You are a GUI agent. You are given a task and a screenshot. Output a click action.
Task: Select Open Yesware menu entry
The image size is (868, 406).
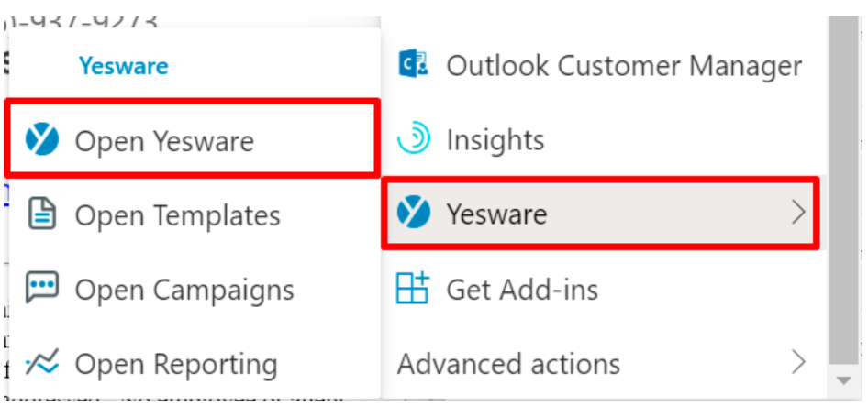(x=192, y=138)
